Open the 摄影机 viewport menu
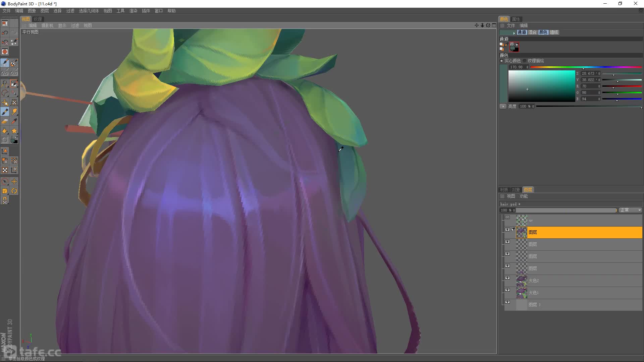The width and height of the screenshot is (644, 362). [47, 25]
